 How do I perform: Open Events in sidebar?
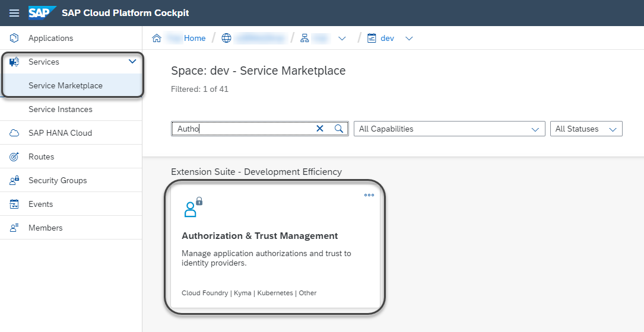click(71, 204)
